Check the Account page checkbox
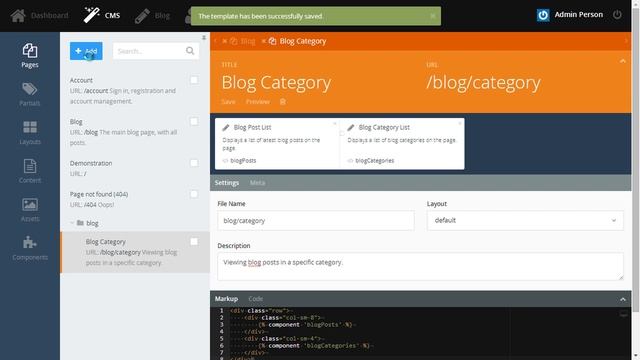Screen dimensions: 640x360 194,80
